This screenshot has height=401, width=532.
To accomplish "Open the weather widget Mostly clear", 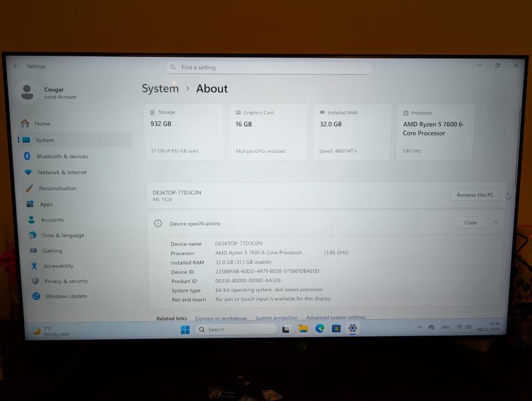I will pyautogui.click(x=51, y=331).
